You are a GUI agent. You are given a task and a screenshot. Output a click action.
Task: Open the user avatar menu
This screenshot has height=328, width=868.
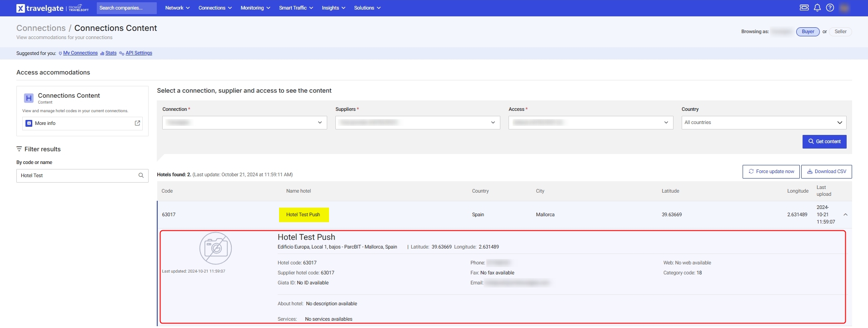pyautogui.click(x=844, y=8)
